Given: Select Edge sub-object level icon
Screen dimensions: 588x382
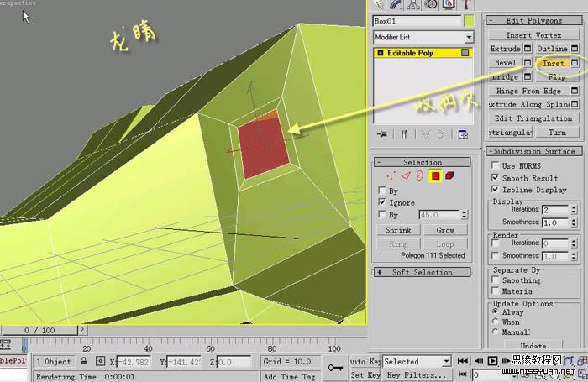Looking at the screenshot, I should coord(406,175).
